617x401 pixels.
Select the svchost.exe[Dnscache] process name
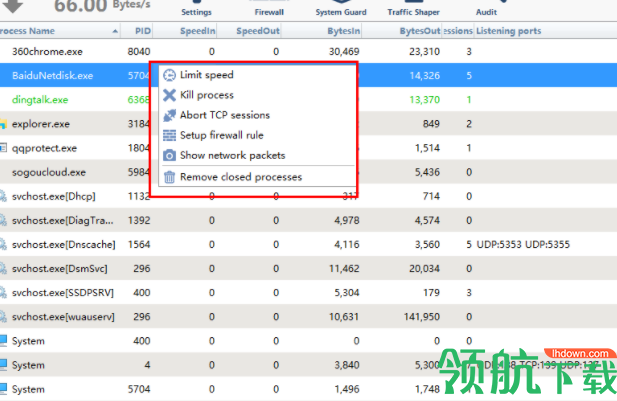(64, 244)
